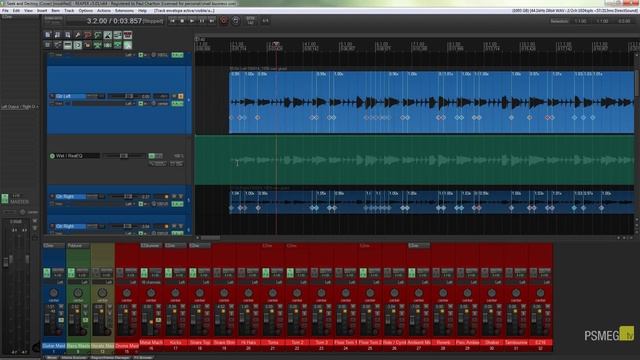Screen dimensions: 640x360
Task: Click the Drums Mast track name label
Action: tap(127, 346)
